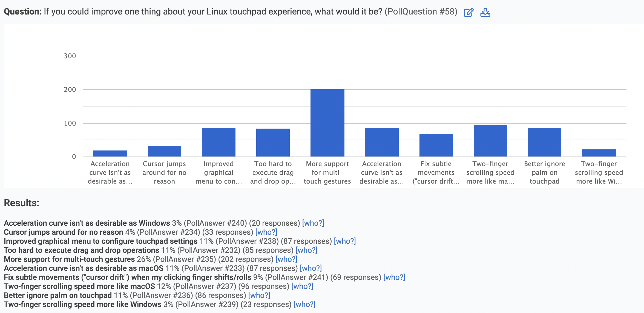The height and width of the screenshot is (313, 644).
Task: Click the Cursor jumps around chart bar
Action: 164,151
